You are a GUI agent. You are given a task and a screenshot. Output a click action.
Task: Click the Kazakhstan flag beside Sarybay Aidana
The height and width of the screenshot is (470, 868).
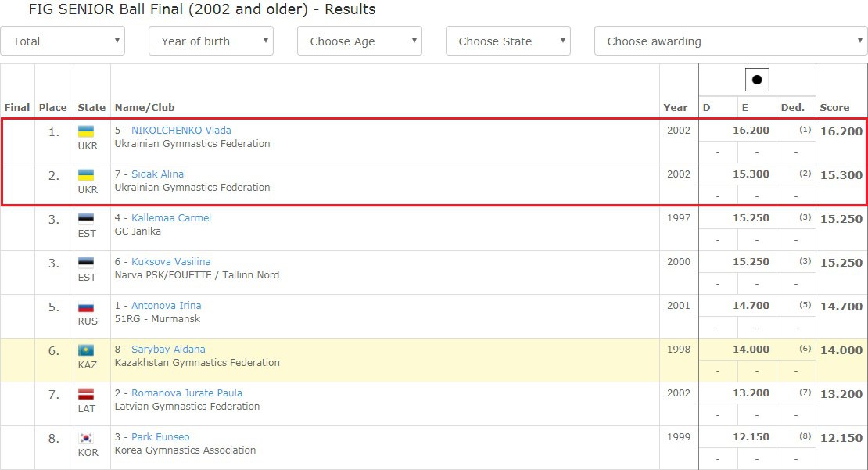click(87, 351)
